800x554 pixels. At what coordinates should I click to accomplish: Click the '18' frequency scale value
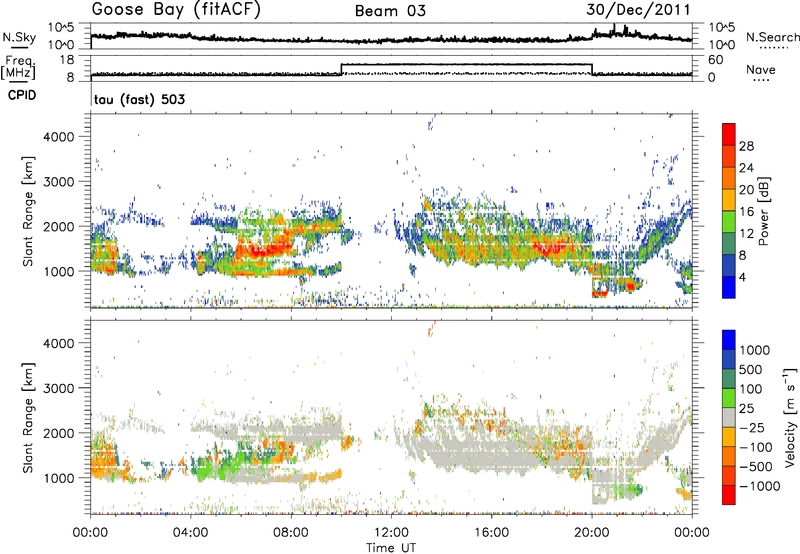tap(67, 60)
